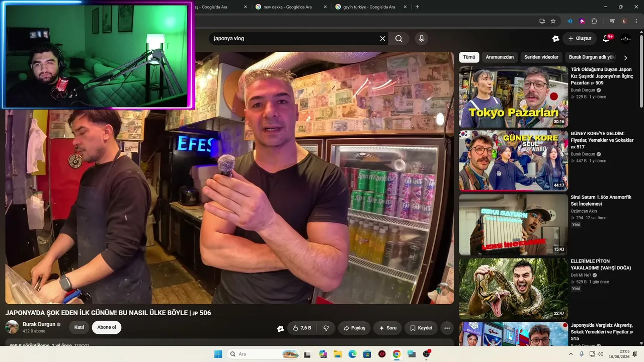Open 'Japonya'da Vergisiz Alışveriş' video title
This screenshot has height=362, width=644.
click(x=602, y=332)
